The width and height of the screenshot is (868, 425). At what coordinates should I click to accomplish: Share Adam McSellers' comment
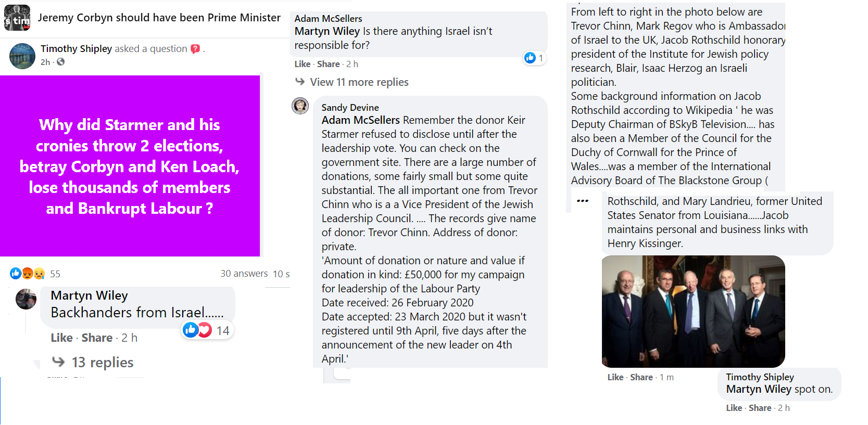click(328, 64)
